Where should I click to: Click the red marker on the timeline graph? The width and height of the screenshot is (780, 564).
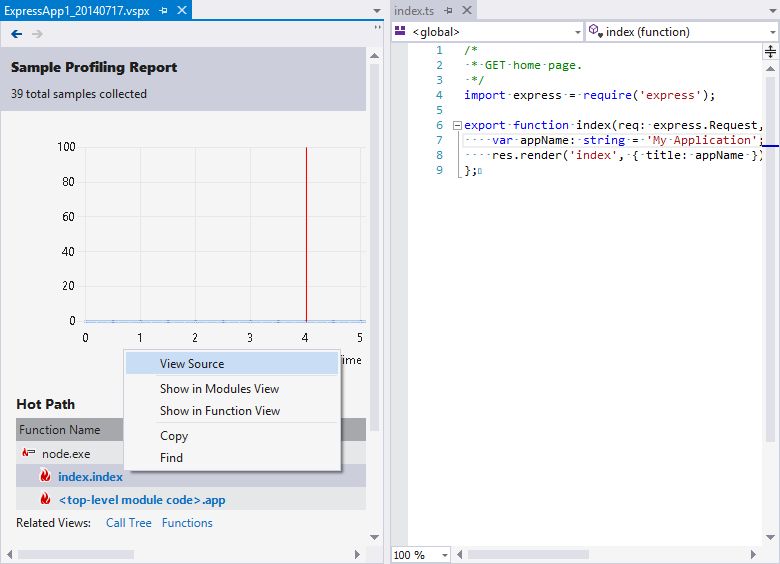click(x=306, y=234)
